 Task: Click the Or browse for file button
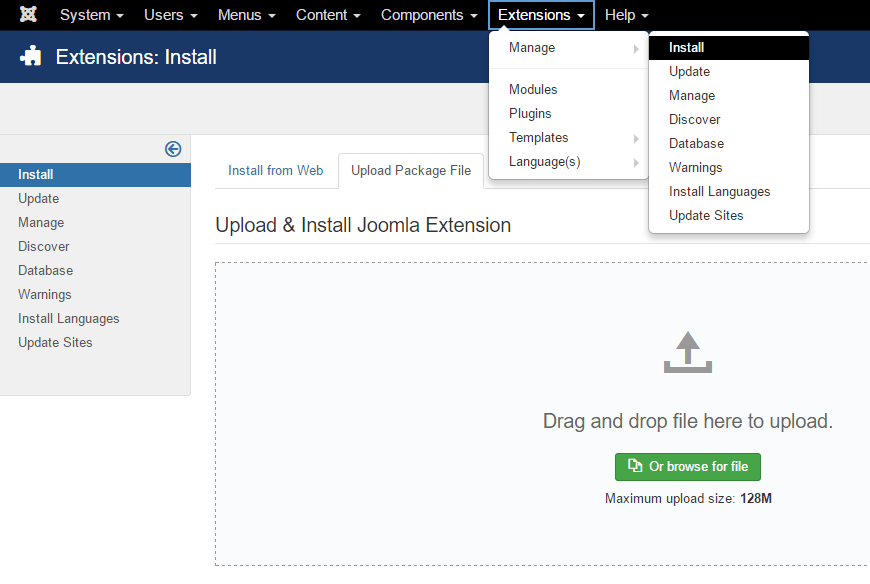687,467
